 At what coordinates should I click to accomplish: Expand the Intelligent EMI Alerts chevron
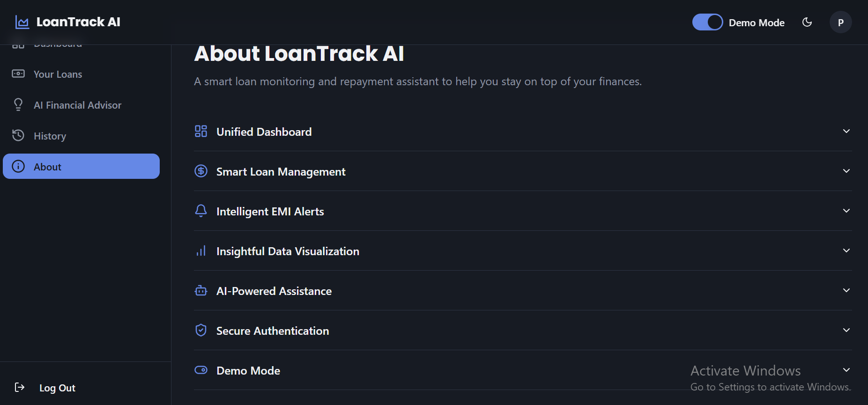(x=846, y=211)
